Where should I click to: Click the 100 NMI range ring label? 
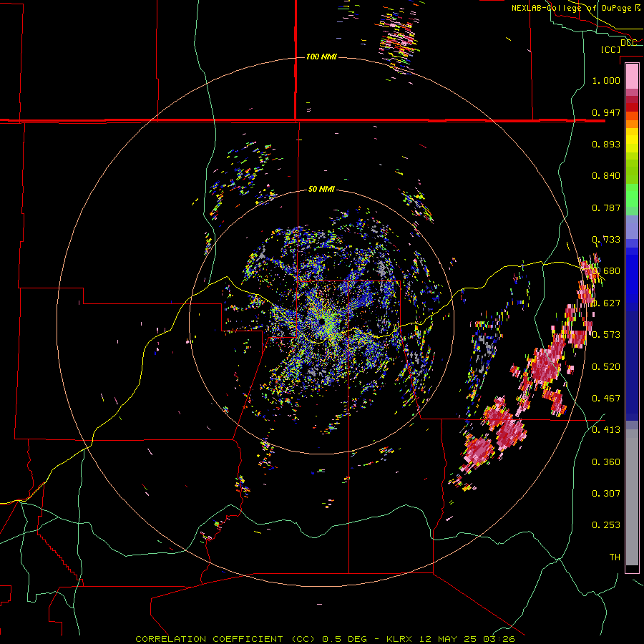coord(321,57)
